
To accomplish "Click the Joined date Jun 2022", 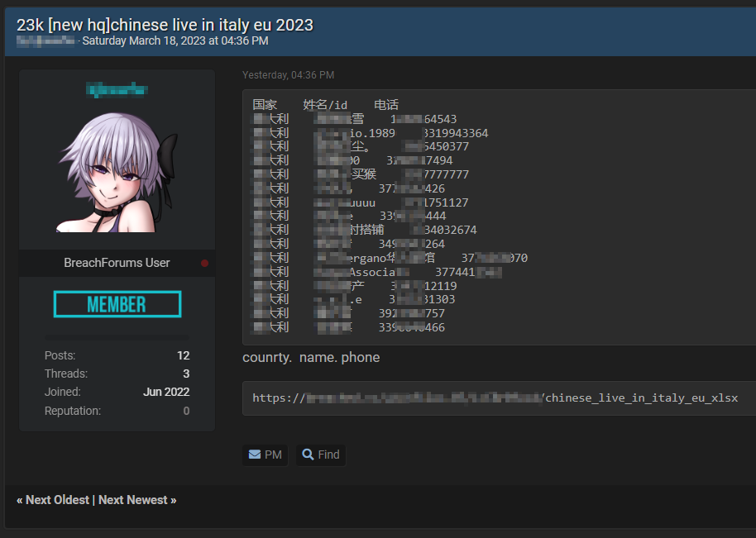I will tap(166, 392).
